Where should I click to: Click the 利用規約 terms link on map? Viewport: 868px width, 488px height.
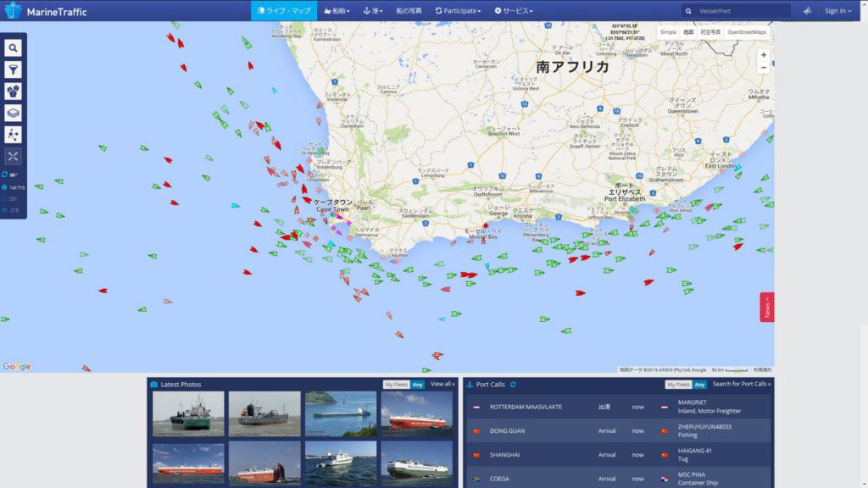pyautogui.click(x=762, y=369)
